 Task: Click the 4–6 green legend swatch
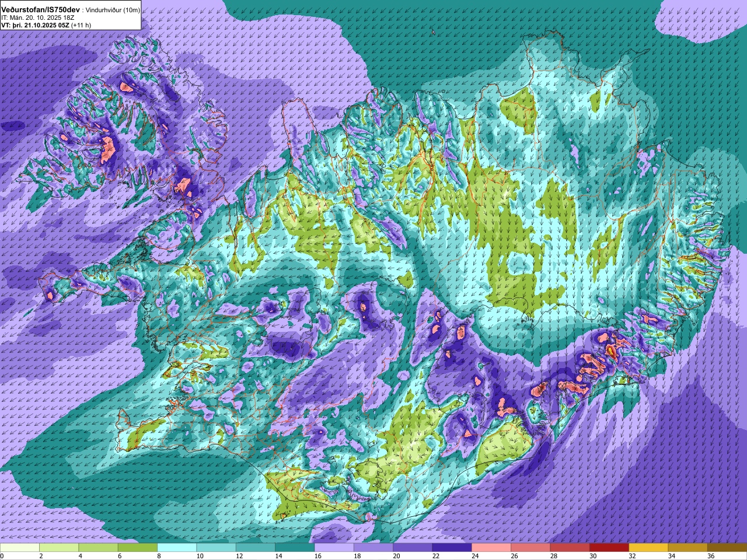(x=98, y=548)
